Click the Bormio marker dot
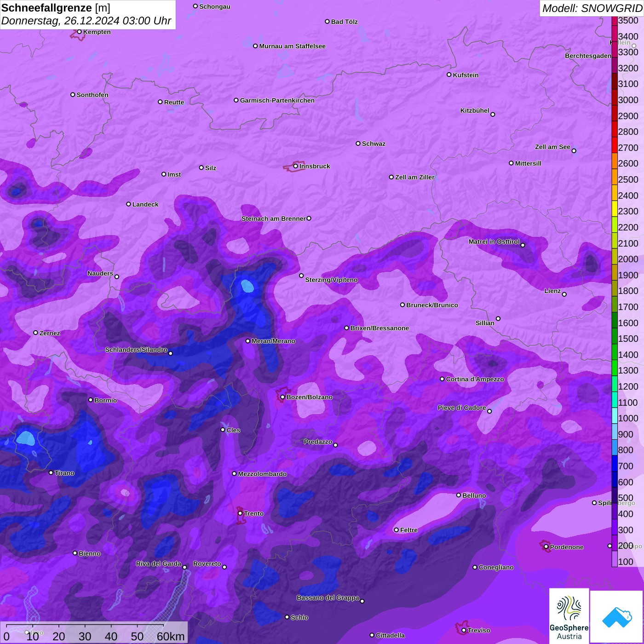 (x=91, y=400)
